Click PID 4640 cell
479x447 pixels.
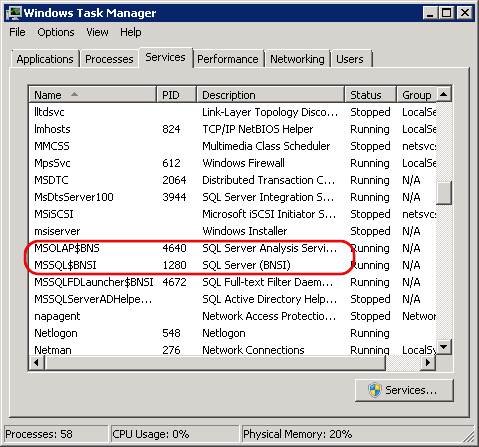[x=174, y=248]
